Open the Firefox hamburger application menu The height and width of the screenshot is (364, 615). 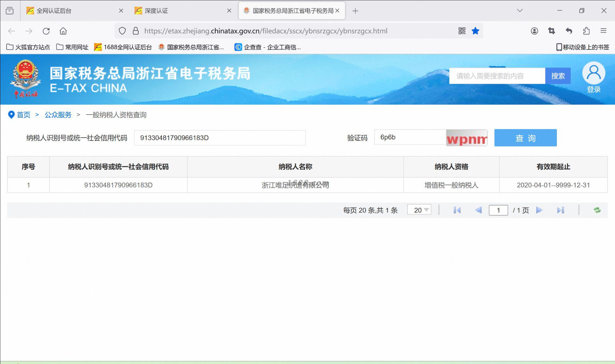[603, 31]
